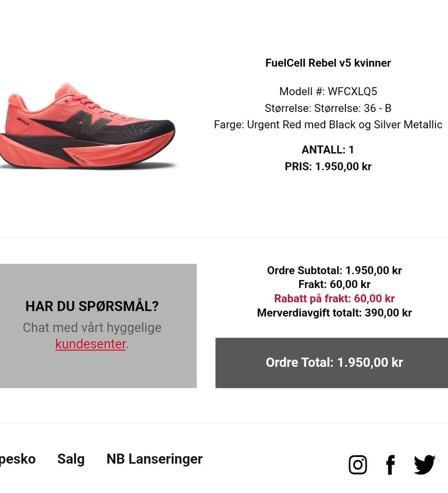Click the red FuelCell Rebel shoe image
Image resolution: width=448 pixels, height=493 pixels.
[87, 126]
